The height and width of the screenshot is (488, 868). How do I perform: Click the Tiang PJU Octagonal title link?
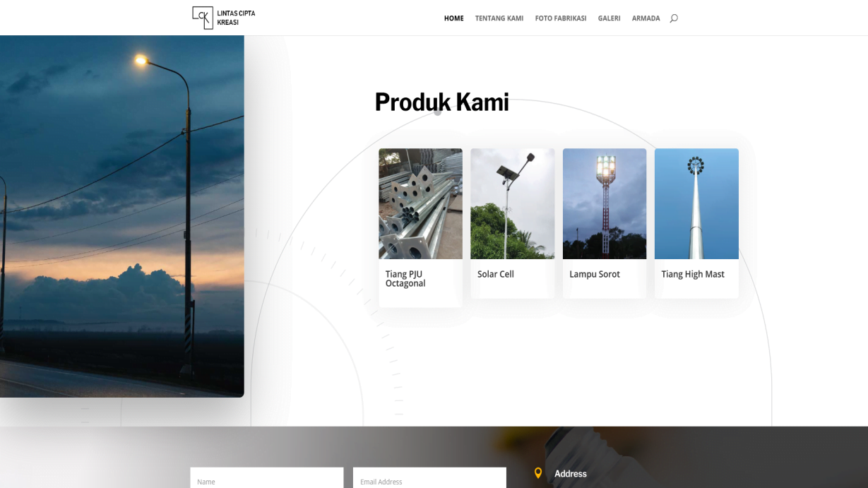point(405,279)
